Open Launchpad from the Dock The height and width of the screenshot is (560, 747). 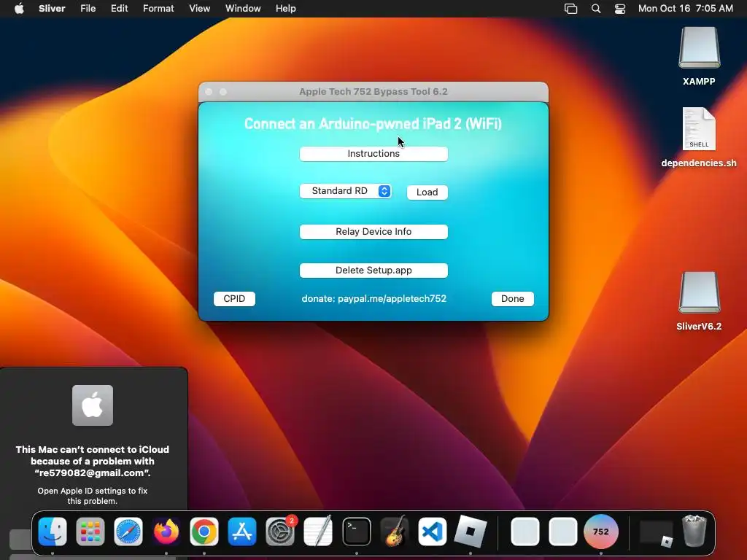point(90,532)
